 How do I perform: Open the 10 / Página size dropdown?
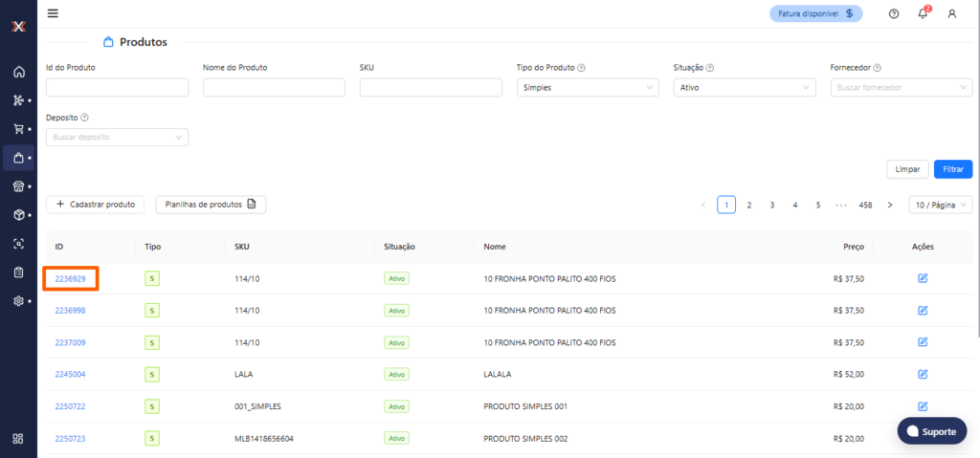click(940, 205)
